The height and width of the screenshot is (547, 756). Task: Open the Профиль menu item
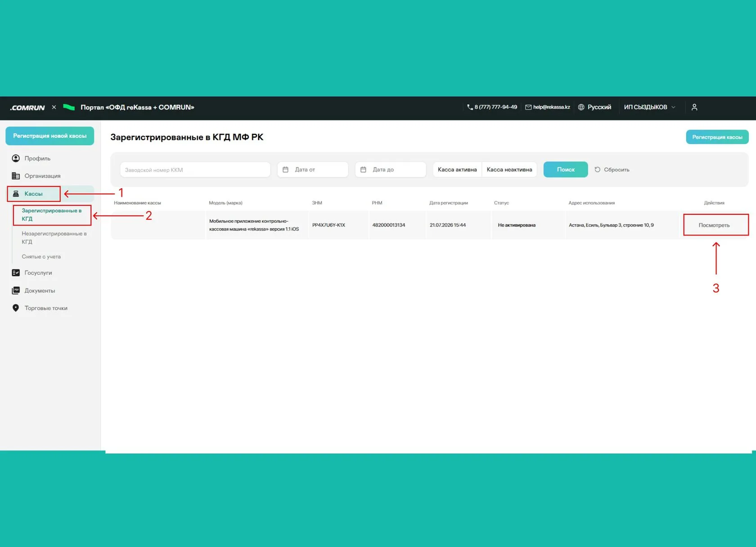[37, 158]
